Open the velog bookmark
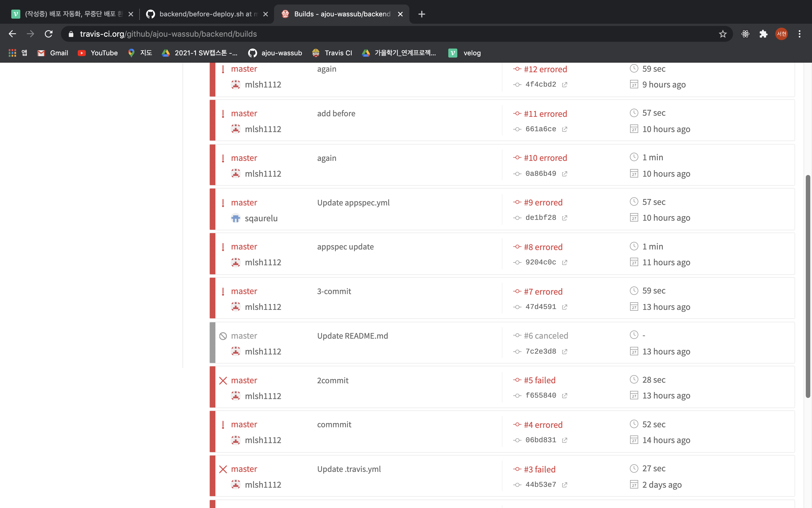The image size is (812, 508). coord(464,53)
